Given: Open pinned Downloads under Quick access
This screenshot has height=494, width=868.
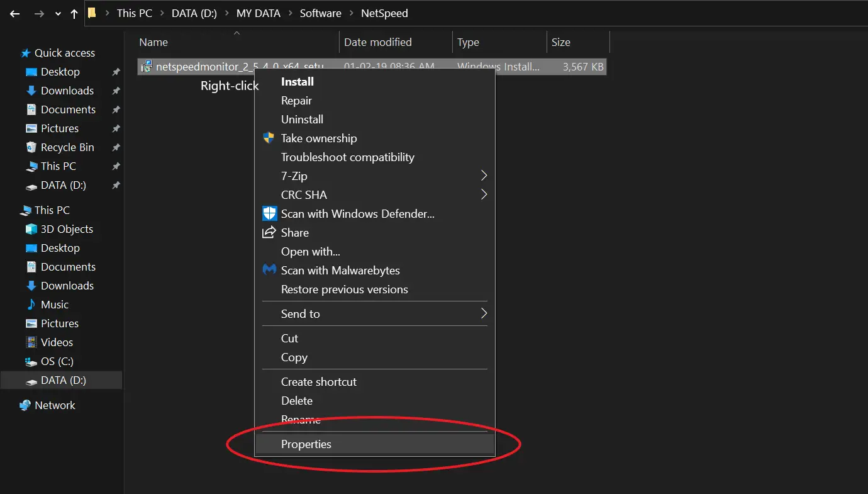Looking at the screenshot, I should [67, 91].
